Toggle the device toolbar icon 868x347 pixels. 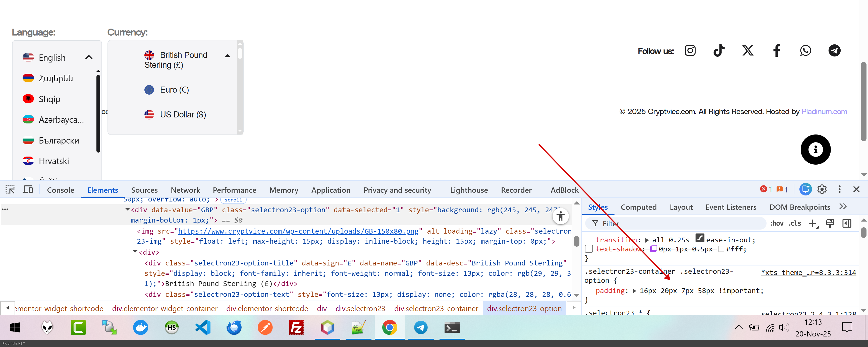click(28, 189)
